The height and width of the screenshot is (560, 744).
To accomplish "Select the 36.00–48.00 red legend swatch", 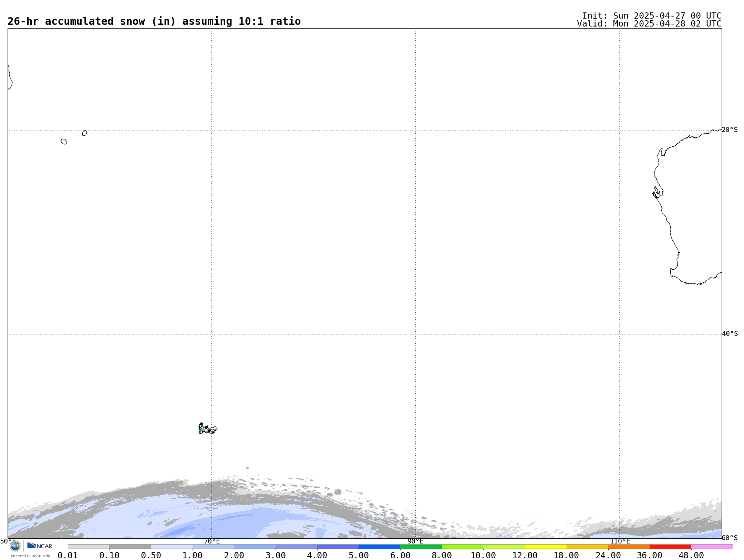I will point(670,547).
